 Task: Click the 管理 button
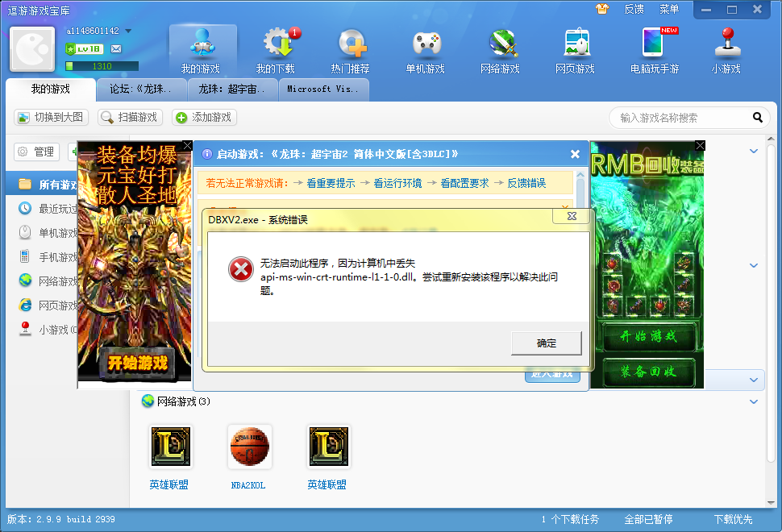click(x=37, y=152)
